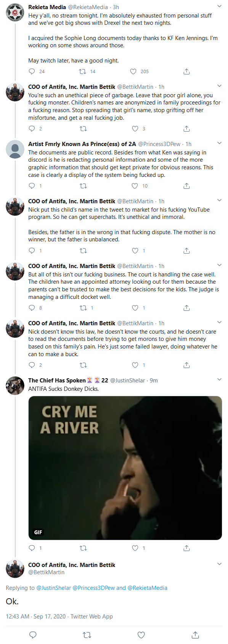Image resolution: width=228 pixels, height=644 pixels.
Task: Reply to Rekieta Media's tweet
Action: pos(32,71)
